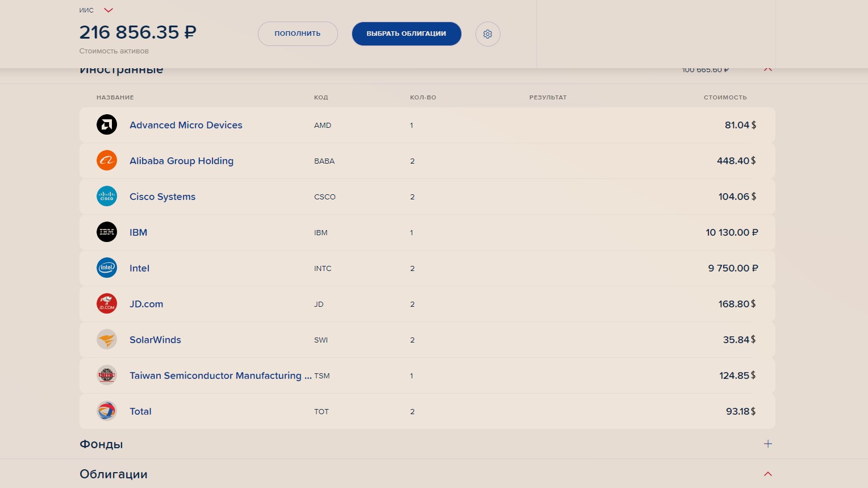Screen dimensions: 868x488
Task: Click the JD ticker code
Action: (x=319, y=304)
